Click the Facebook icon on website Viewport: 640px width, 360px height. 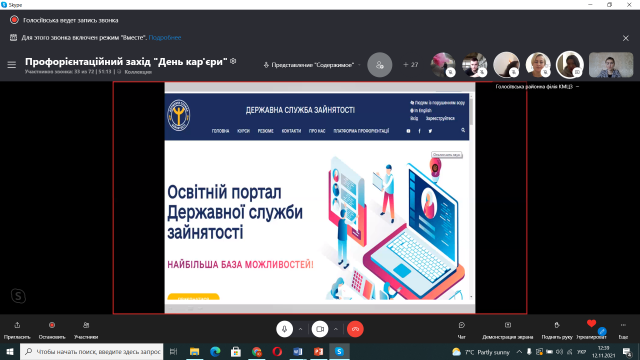(419, 131)
